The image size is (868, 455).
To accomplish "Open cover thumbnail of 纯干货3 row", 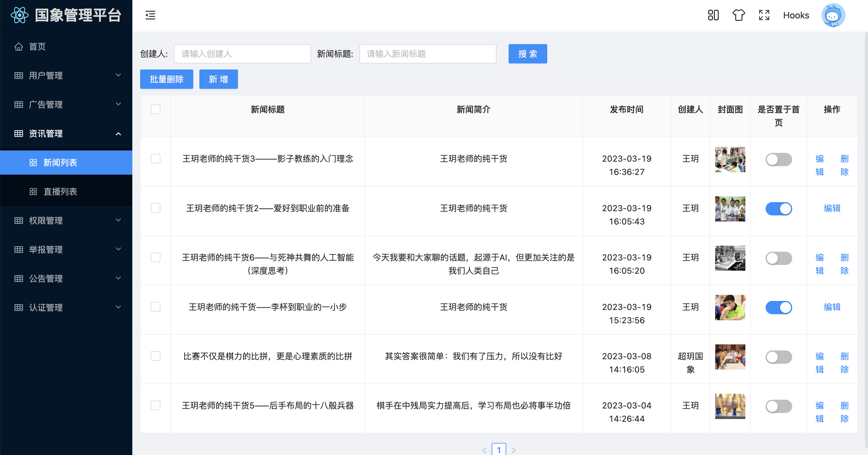I will coord(730,160).
